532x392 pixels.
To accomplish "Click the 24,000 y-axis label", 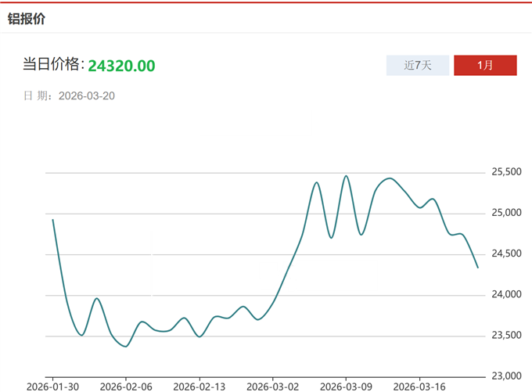I will tap(506, 294).
